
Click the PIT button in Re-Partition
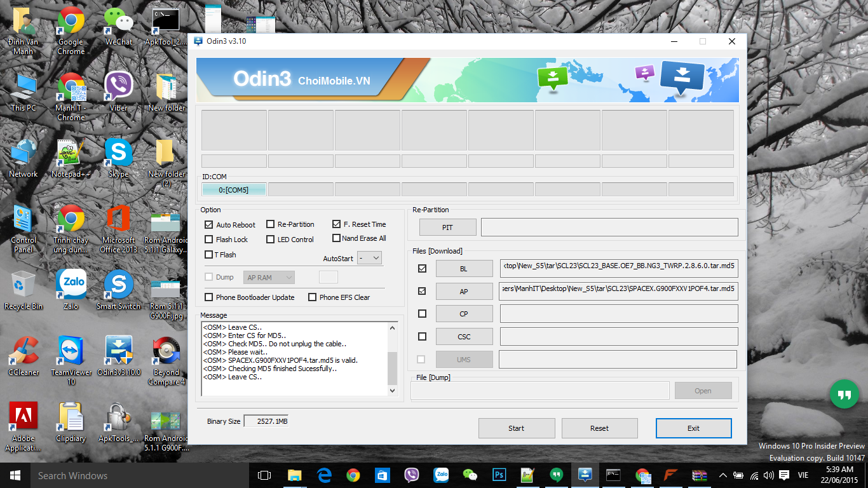click(447, 227)
